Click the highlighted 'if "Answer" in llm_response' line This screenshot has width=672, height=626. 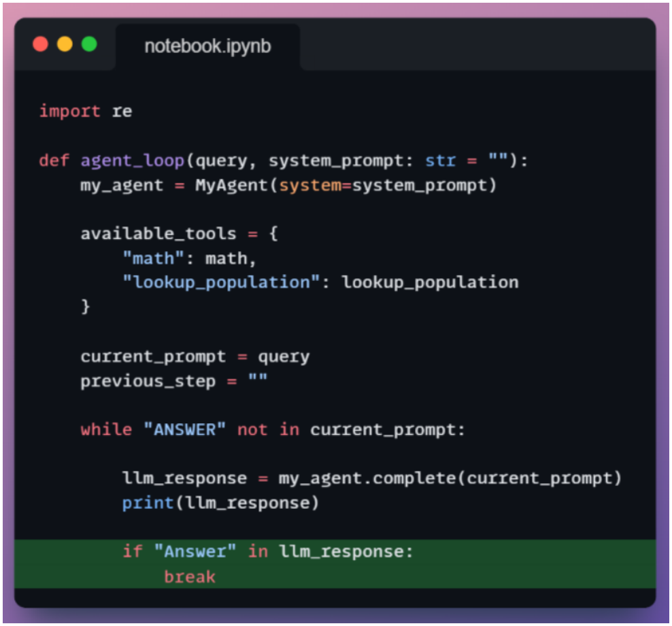(335, 552)
